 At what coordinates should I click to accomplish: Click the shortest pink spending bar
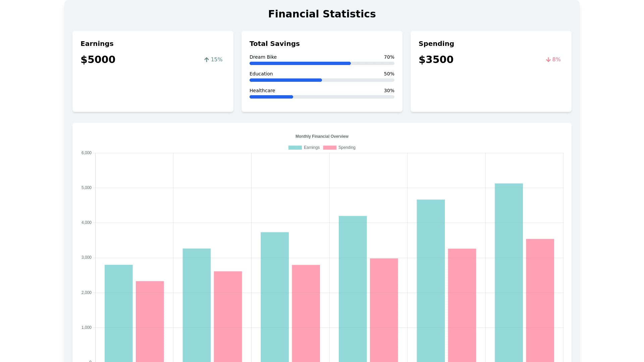(x=150, y=321)
